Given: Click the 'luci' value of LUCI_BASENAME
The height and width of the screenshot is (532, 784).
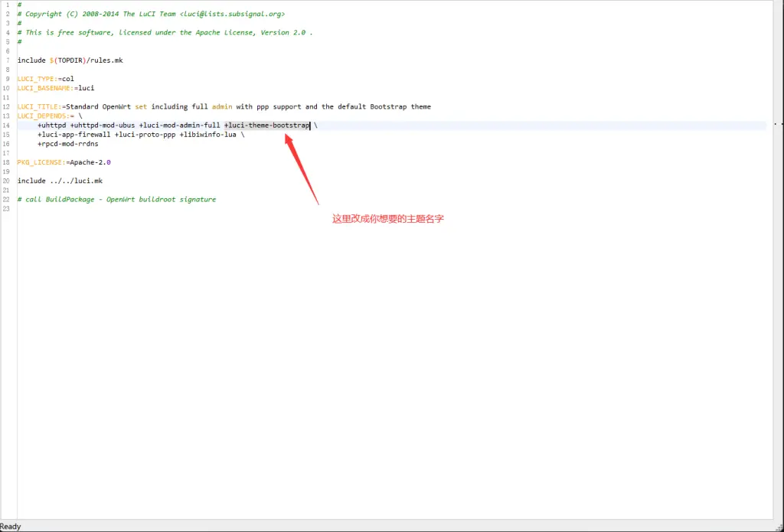Looking at the screenshot, I should (86, 88).
